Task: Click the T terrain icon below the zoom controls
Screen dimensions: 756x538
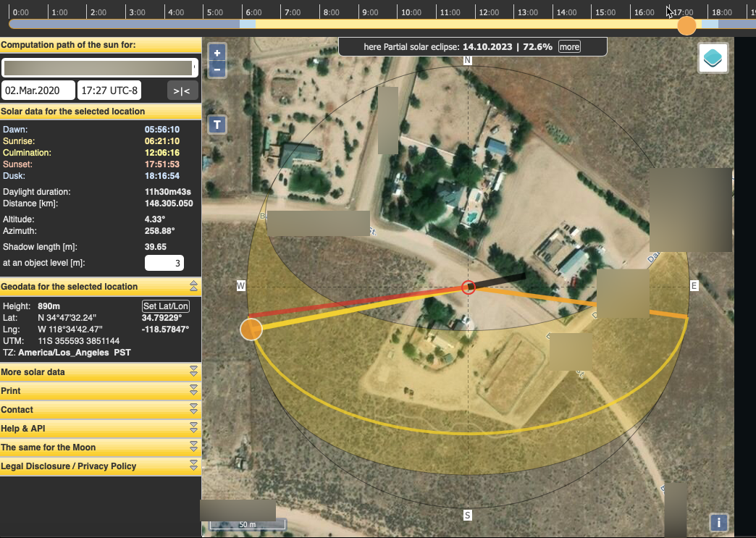Action: (x=216, y=125)
